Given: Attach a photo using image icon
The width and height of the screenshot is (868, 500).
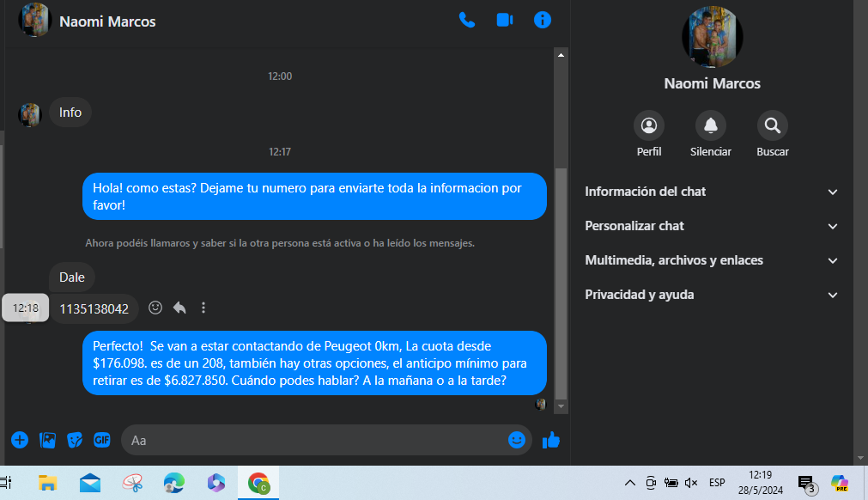Looking at the screenshot, I should pyautogui.click(x=47, y=440).
